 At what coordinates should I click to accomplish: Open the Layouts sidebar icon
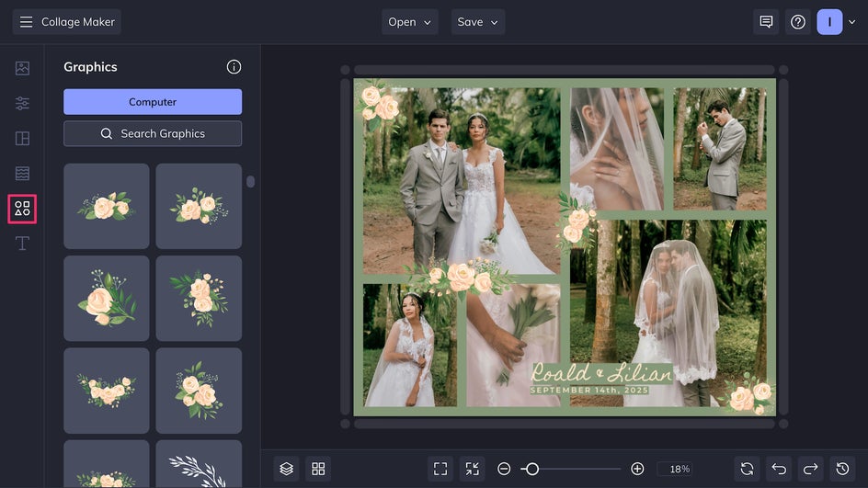point(22,139)
